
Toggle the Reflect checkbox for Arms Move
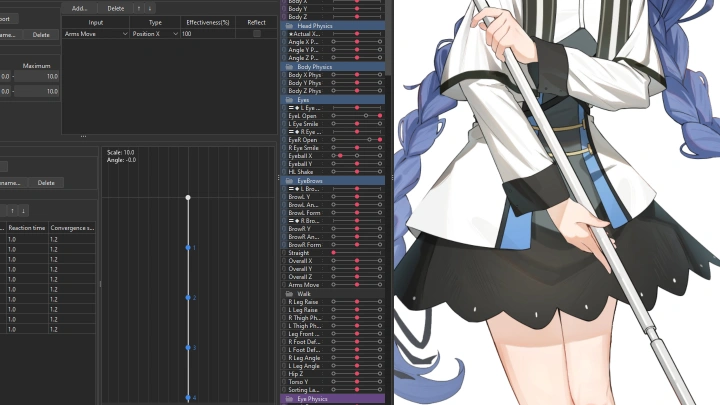257,34
